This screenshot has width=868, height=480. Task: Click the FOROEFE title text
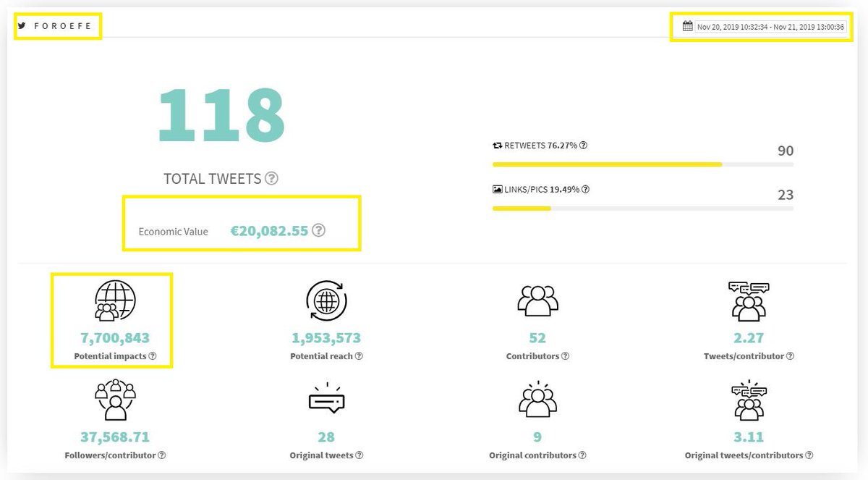(63, 26)
